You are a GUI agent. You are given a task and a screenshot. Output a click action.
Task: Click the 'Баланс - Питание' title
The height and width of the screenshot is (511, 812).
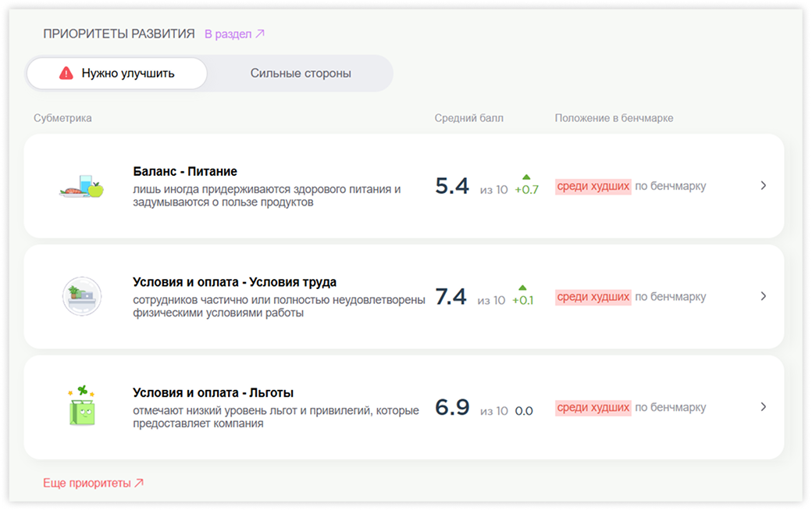185,172
